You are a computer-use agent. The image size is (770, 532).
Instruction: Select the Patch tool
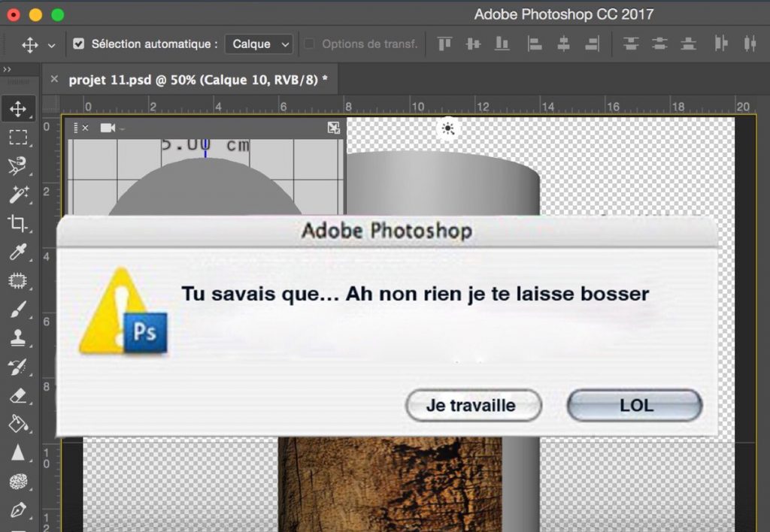[x=18, y=281]
